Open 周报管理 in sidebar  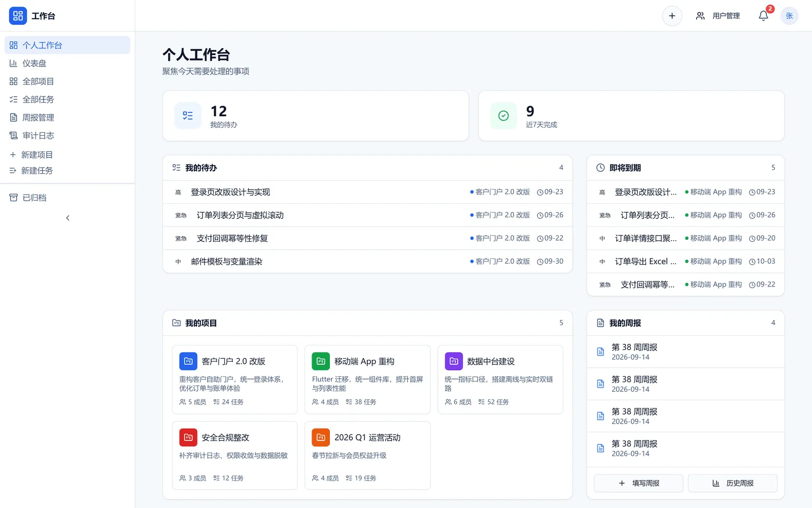coord(67,117)
